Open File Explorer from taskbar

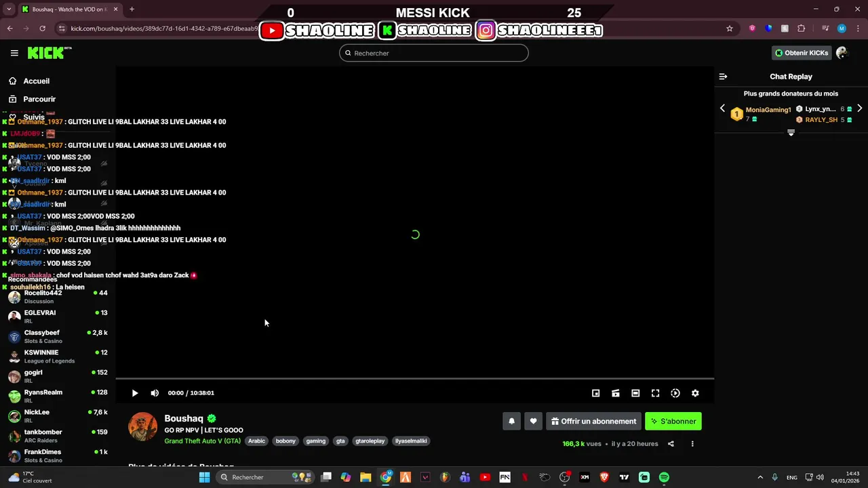(366, 477)
